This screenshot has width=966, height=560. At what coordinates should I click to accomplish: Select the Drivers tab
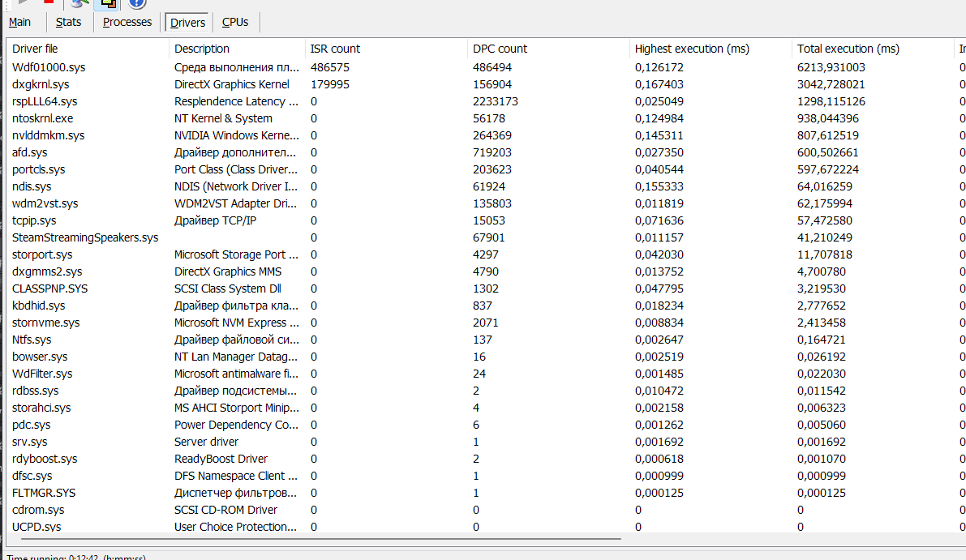pyautogui.click(x=187, y=23)
